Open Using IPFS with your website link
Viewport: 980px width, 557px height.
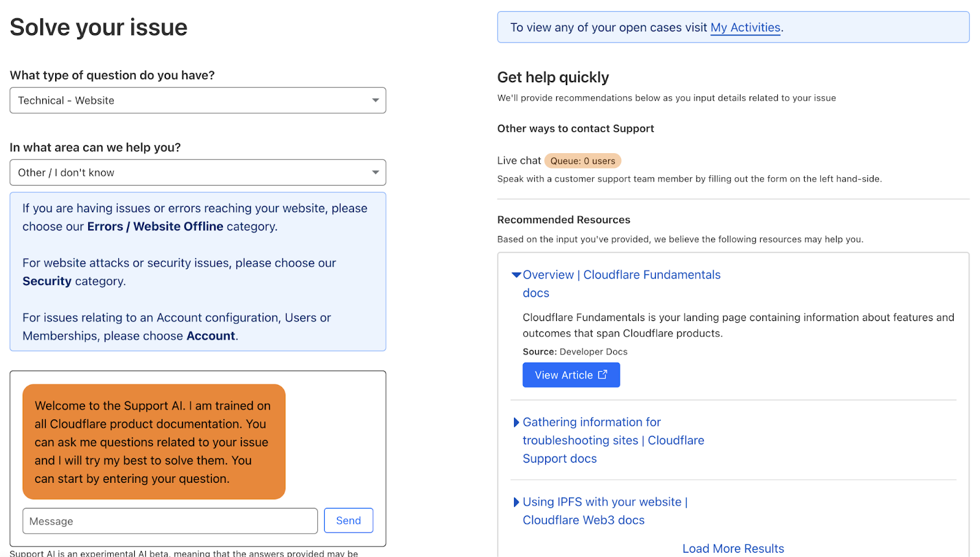[605, 501]
